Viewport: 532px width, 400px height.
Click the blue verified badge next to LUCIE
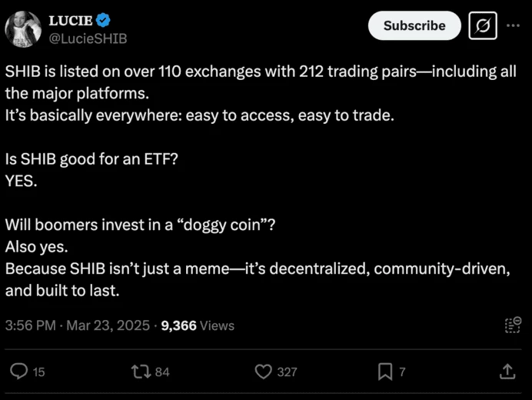[x=103, y=20]
